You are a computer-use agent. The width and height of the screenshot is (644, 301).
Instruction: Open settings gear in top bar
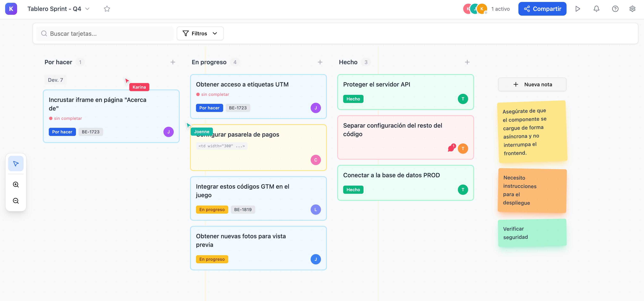tap(632, 9)
